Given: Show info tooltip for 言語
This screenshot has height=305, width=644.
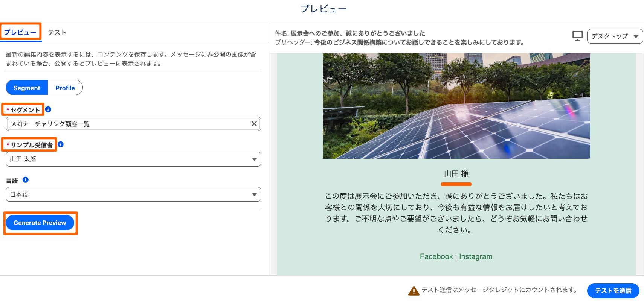Looking at the screenshot, I should coord(26,180).
